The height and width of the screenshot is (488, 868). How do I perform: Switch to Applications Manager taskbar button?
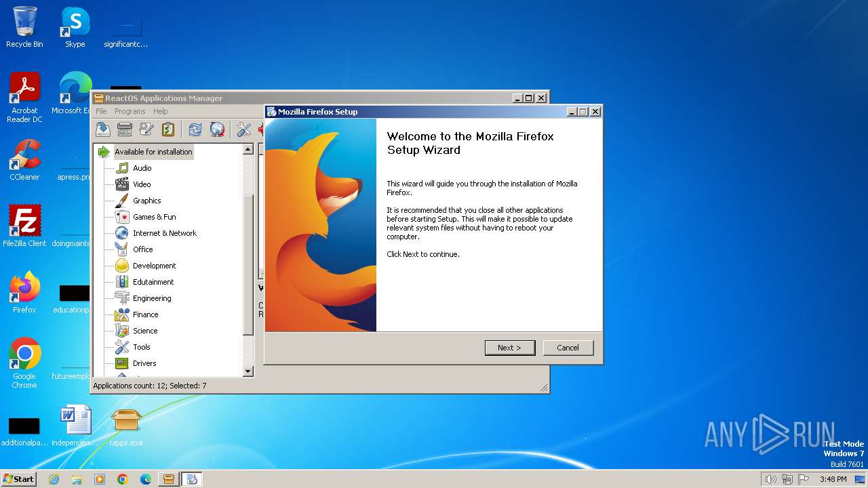[x=169, y=479]
